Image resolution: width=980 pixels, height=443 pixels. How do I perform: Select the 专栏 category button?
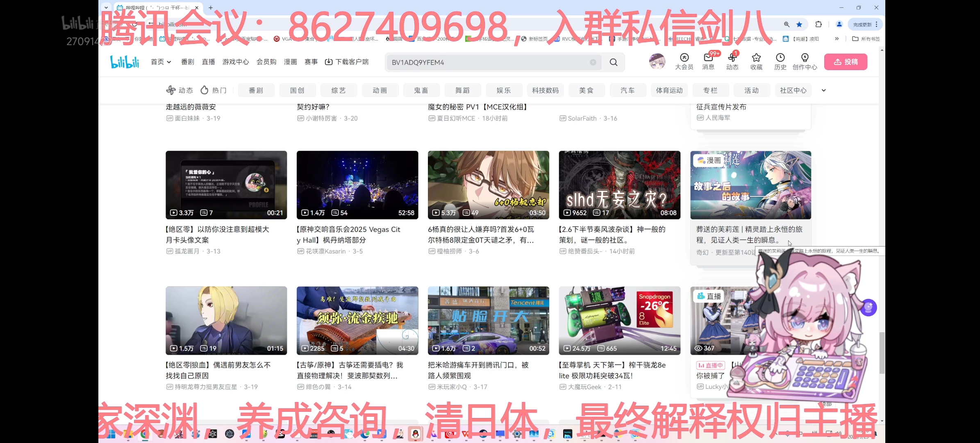710,90
